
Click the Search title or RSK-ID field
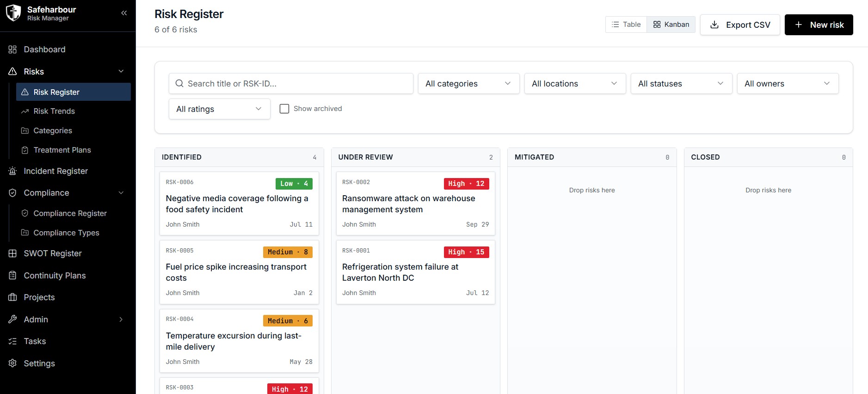point(291,84)
